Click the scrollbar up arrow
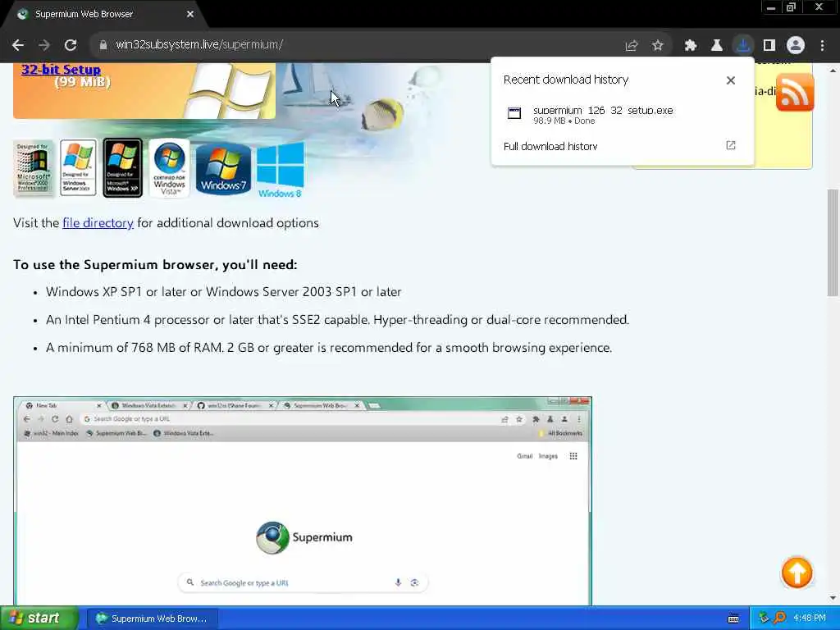Viewport: 840px width, 630px height. coord(833,71)
